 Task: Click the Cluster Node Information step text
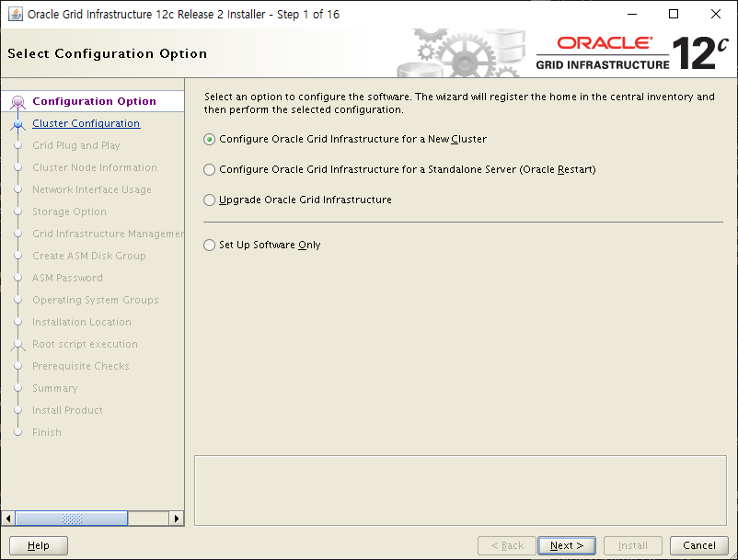click(95, 167)
